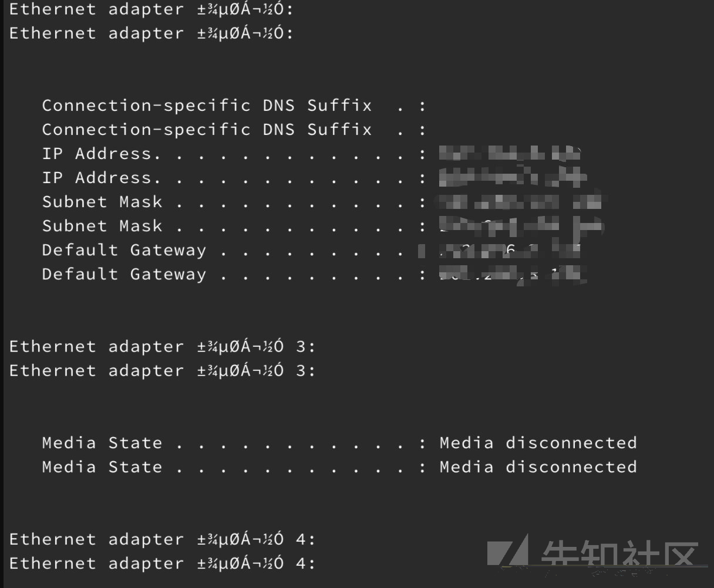The height and width of the screenshot is (588, 714).
Task: Click the first 'Media disconnected' value text
Action: pos(538,442)
